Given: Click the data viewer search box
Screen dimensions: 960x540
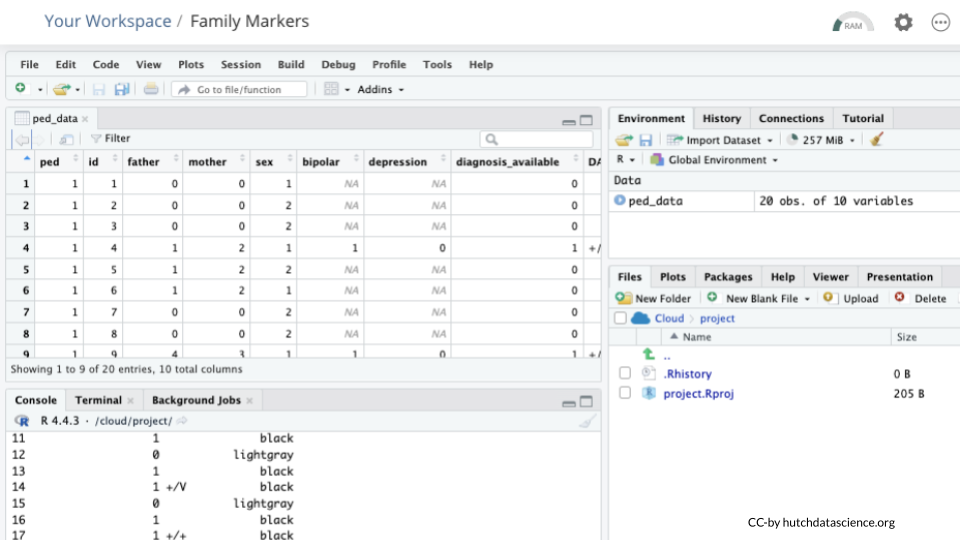Looking at the screenshot, I should pyautogui.click(x=536, y=140).
